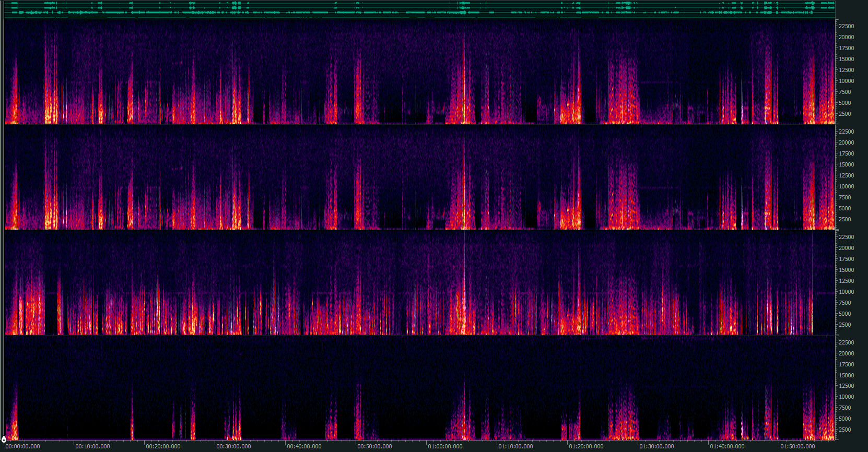Click the 5000 frequency label of second channel

tap(844, 208)
